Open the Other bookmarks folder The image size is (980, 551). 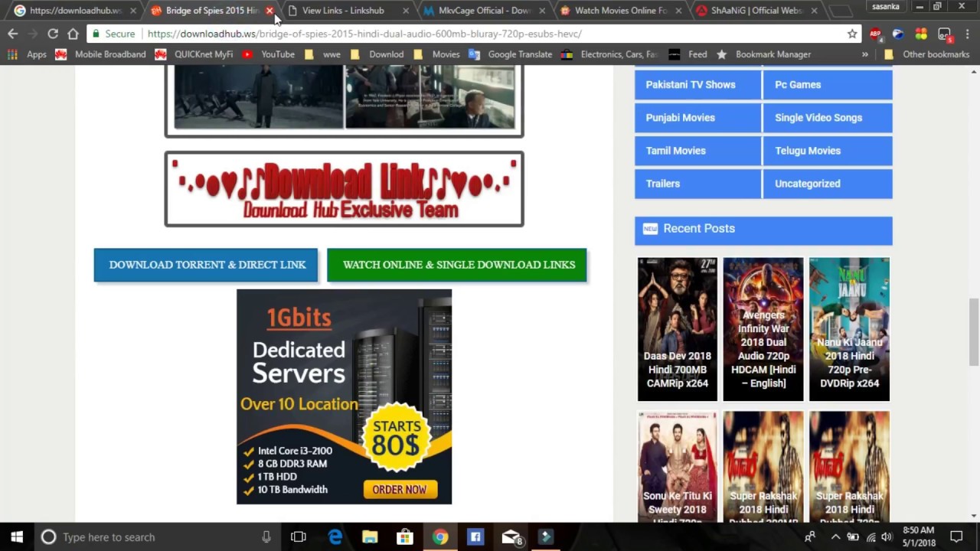926,54
